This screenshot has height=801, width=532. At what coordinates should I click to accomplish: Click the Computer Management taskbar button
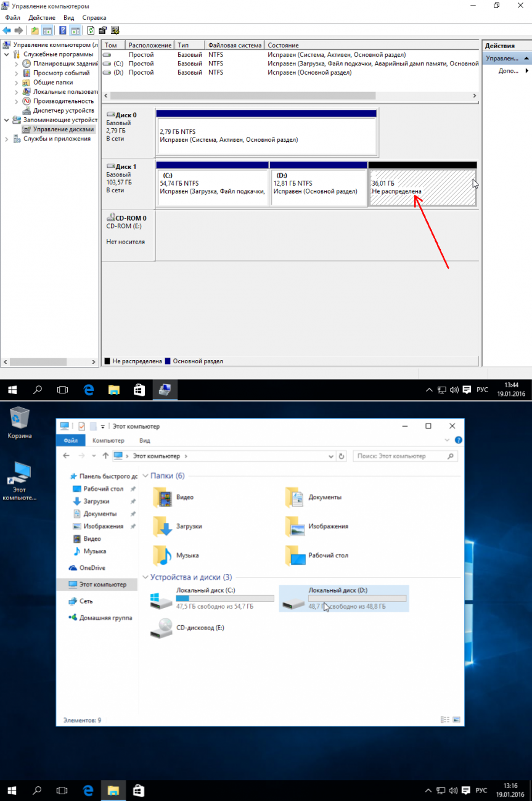pos(165,390)
